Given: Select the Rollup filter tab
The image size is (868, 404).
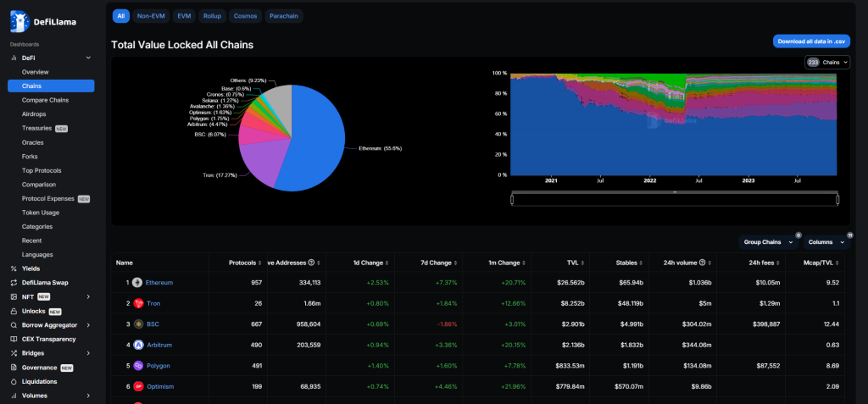Looking at the screenshot, I should 212,16.
